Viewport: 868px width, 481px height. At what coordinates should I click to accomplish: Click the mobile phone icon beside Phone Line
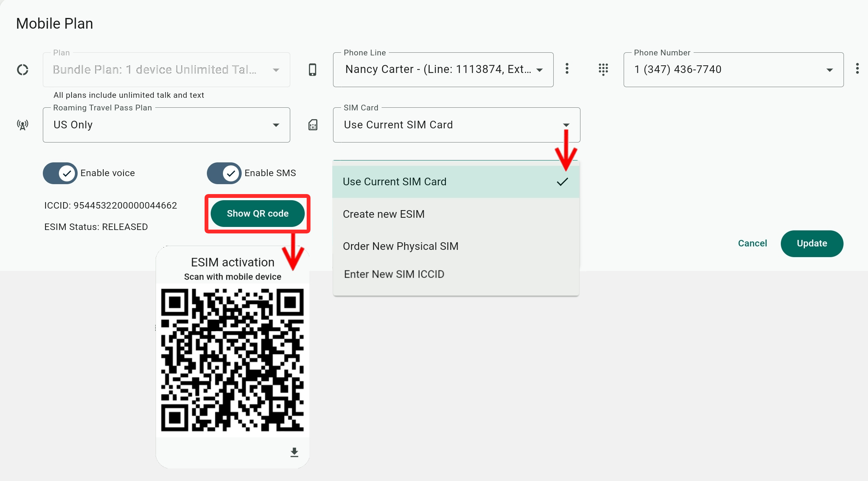click(312, 70)
